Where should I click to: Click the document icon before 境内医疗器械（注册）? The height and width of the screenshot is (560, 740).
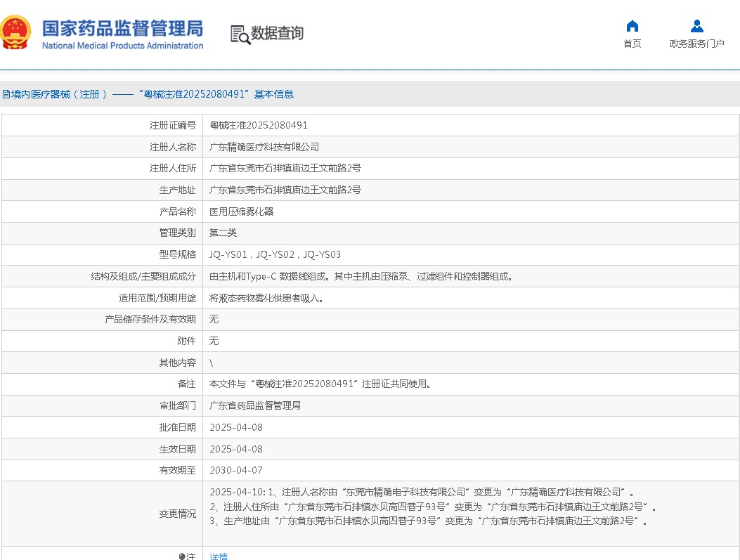(6, 93)
